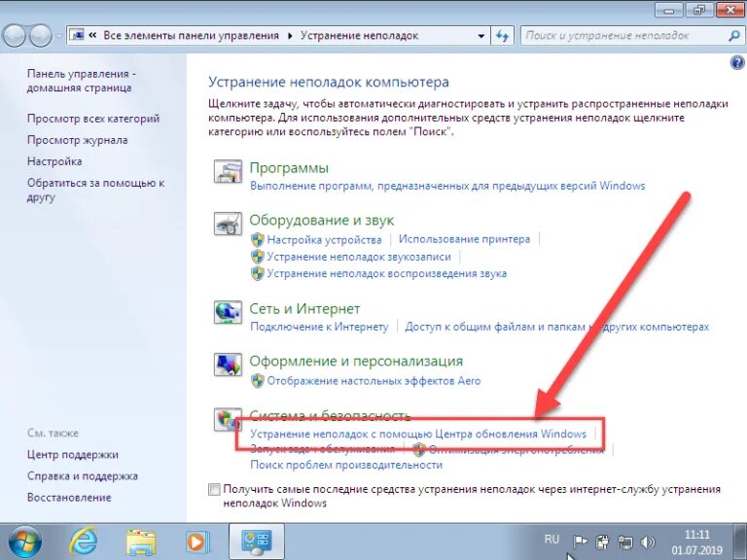Click Устранение неполадок звукозаписи link

[359, 257]
